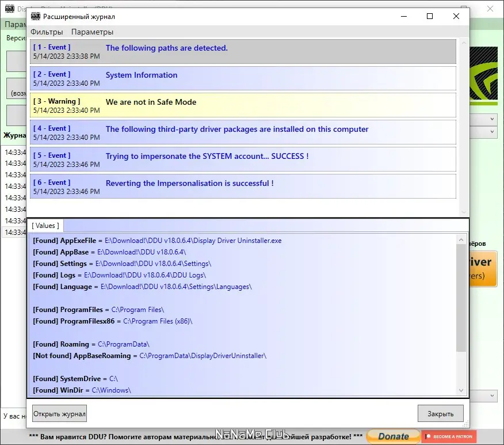Click the Donate button
This screenshot has height=445, width=504.
pyautogui.click(x=393, y=436)
